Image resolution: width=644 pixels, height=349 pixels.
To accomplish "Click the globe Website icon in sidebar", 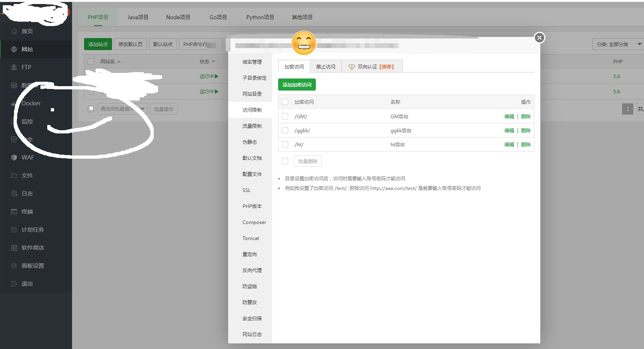I will coord(14,49).
